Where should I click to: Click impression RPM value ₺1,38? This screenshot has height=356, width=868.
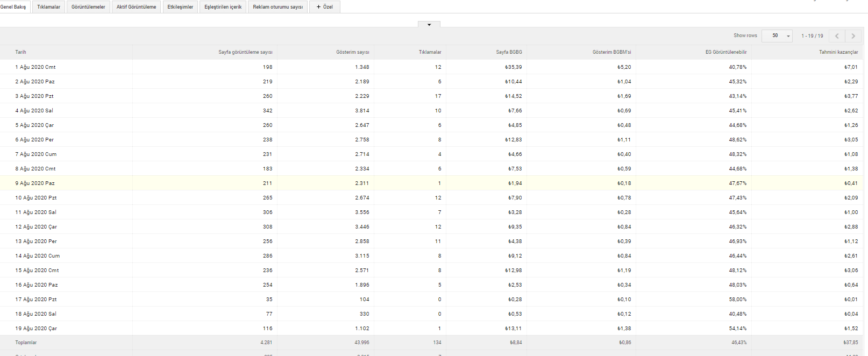[624, 329]
